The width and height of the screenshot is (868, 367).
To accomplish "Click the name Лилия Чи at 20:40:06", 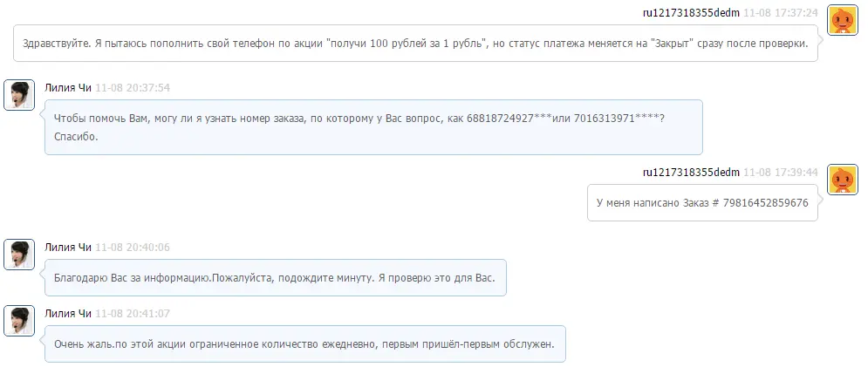I will [68, 248].
